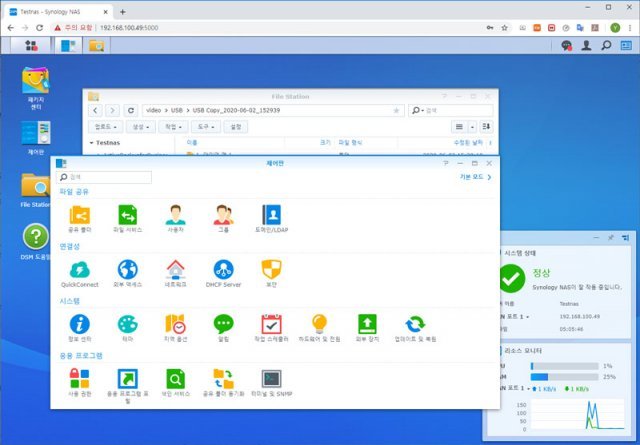The width and height of the screenshot is (640, 445).
Task: Open 도메인/LDAP settings icon
Action: pos(271,215)
